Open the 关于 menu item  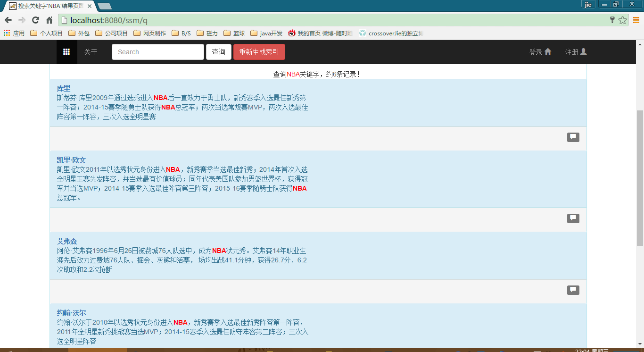(91, 52)
